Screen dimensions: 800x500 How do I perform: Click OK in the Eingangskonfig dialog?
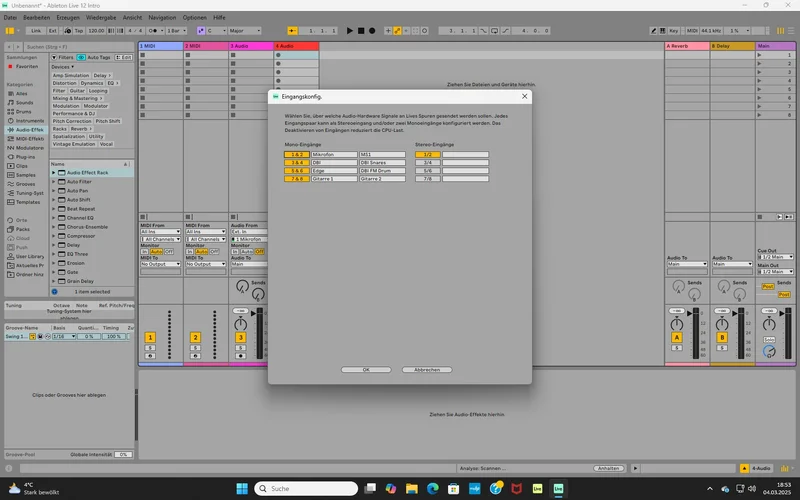pos(366,370)
